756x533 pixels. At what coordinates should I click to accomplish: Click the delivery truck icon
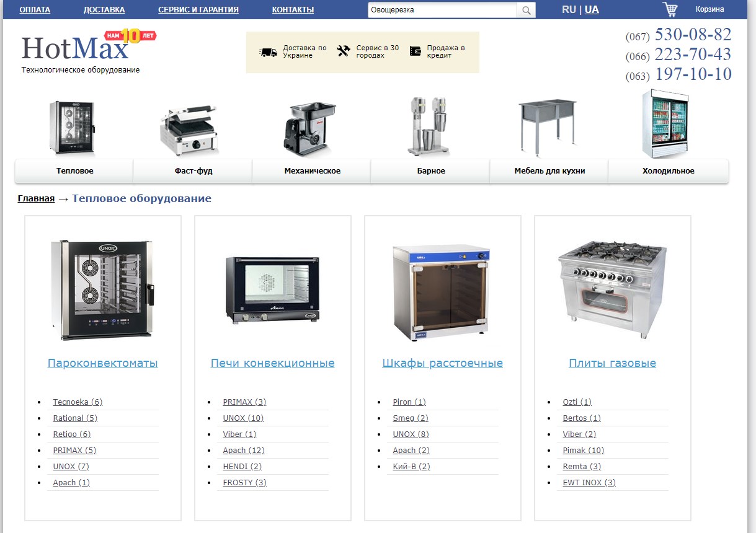pos(268,52)
